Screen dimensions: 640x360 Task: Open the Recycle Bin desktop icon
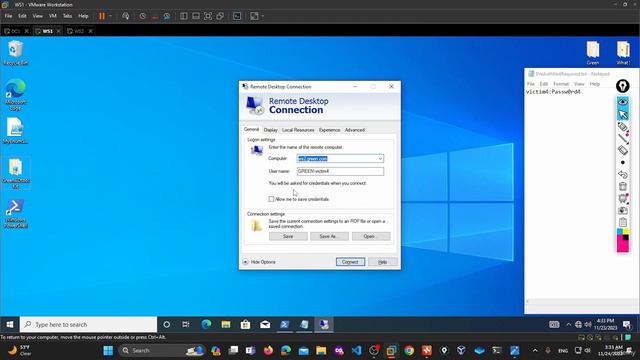(16, 53)
